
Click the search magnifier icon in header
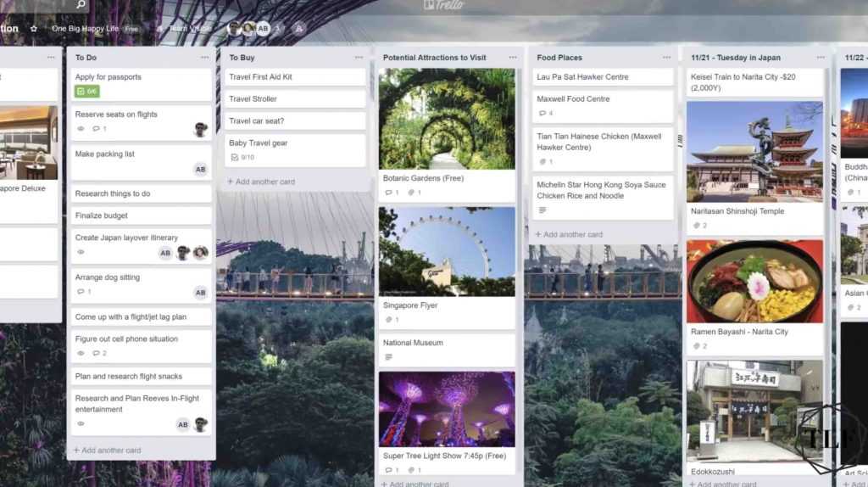[81, 5]
